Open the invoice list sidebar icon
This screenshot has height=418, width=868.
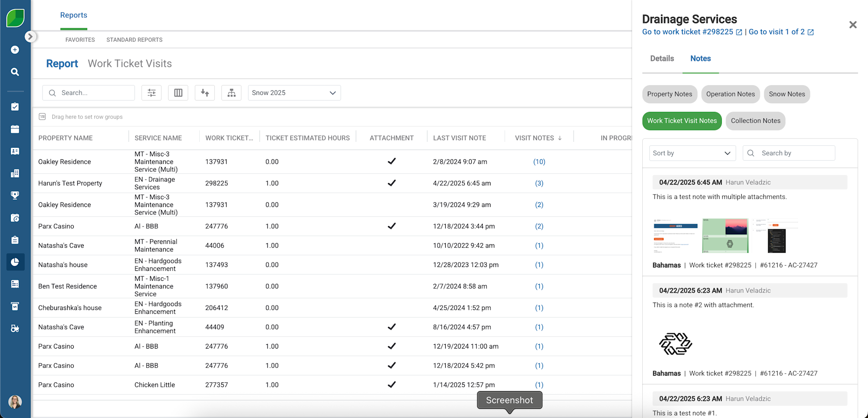coord(15,284)
